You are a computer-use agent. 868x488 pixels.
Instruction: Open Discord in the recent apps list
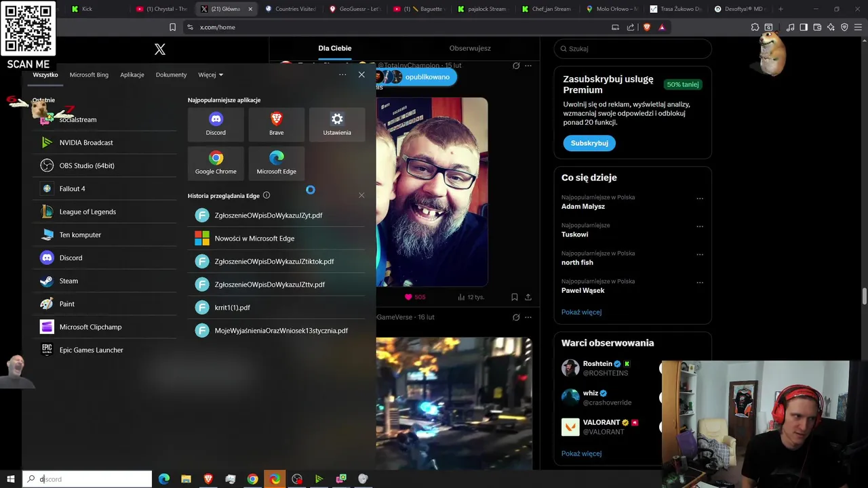click(104, 258)
